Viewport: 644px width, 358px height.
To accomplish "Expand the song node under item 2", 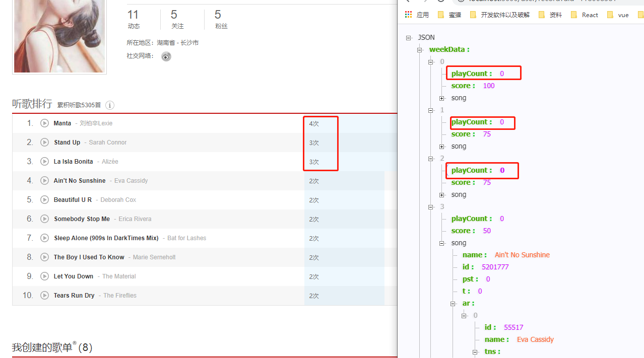I will [x=441, y=195].
